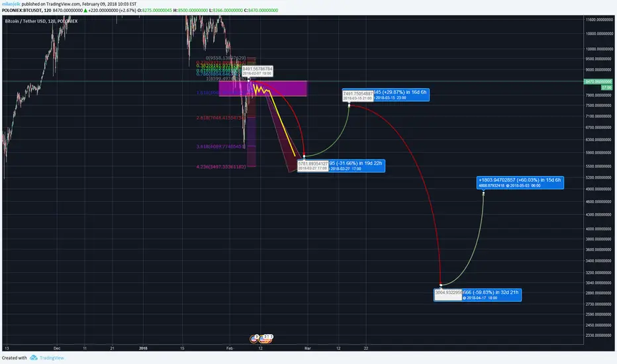Viewport: 617px width, 364px height.
Task: Click the white tooltip reading 7491.75054887
Action: [x=357, y=95]
